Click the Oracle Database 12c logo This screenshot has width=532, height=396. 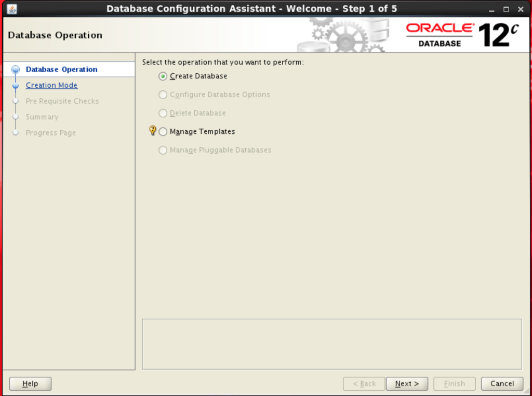coord(462,35)
